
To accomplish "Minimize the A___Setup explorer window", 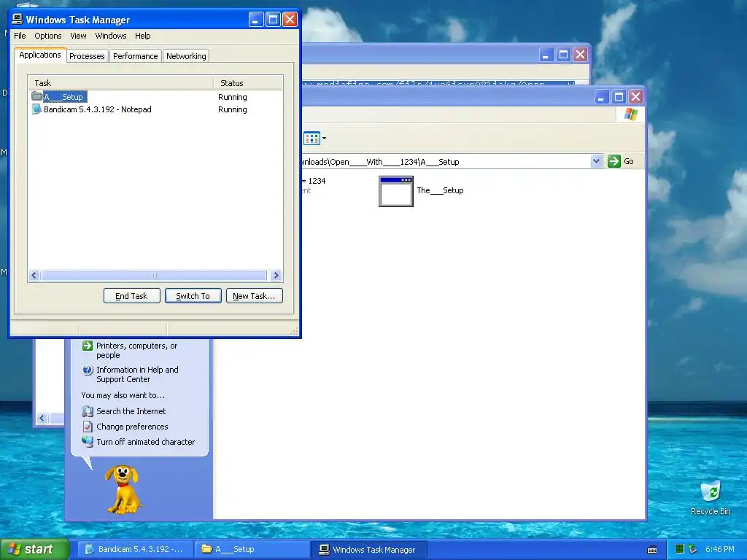I will [x=601, y=97].
